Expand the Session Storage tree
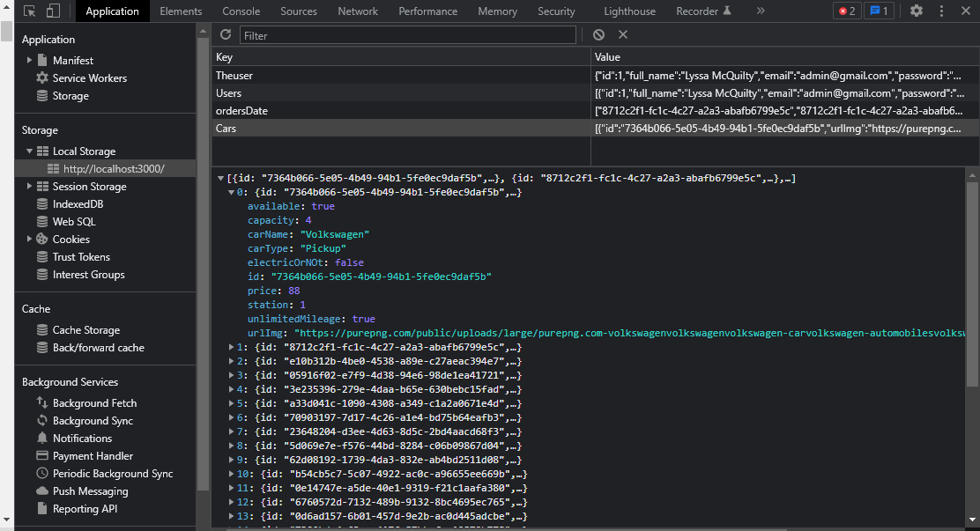The image size is (980, 531). [29, 186]
